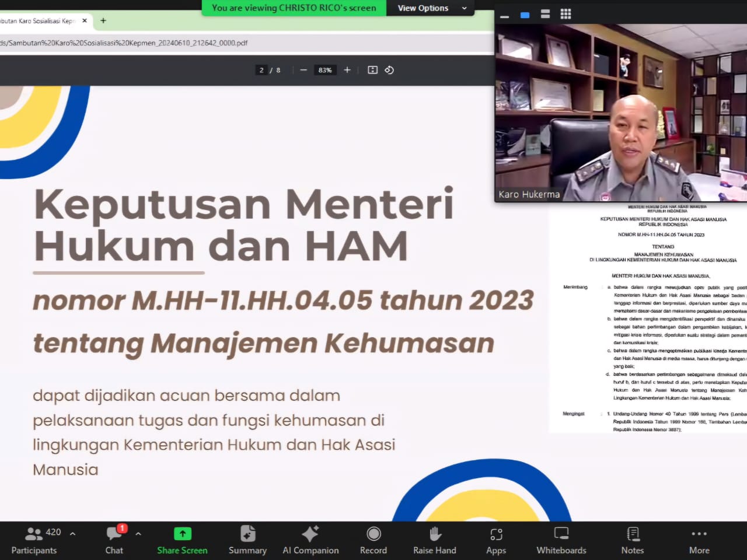Click the screen sharing notice for CHRISTO RICO
This screenshot has height=560, width=747.
294,8
